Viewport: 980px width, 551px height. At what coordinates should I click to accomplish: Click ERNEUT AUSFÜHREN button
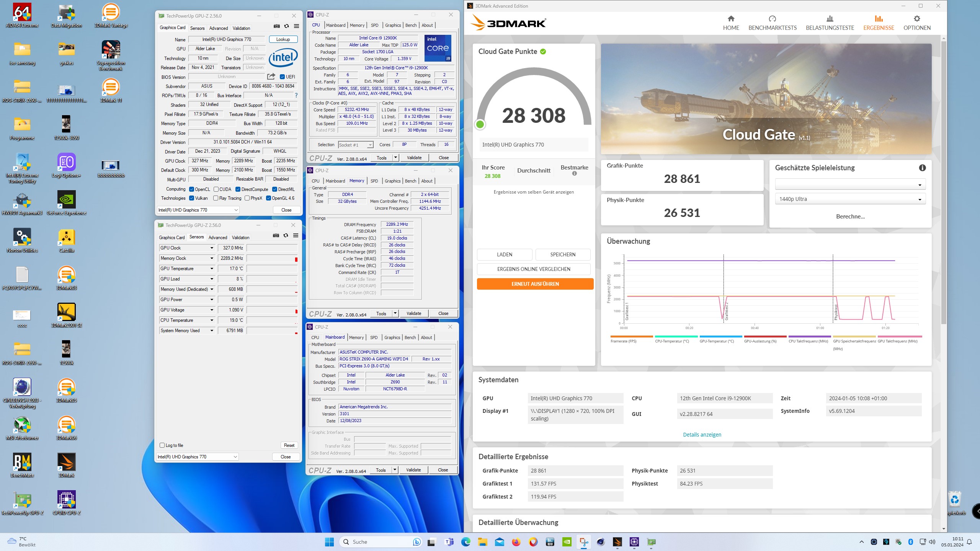(x=535, y=284)
